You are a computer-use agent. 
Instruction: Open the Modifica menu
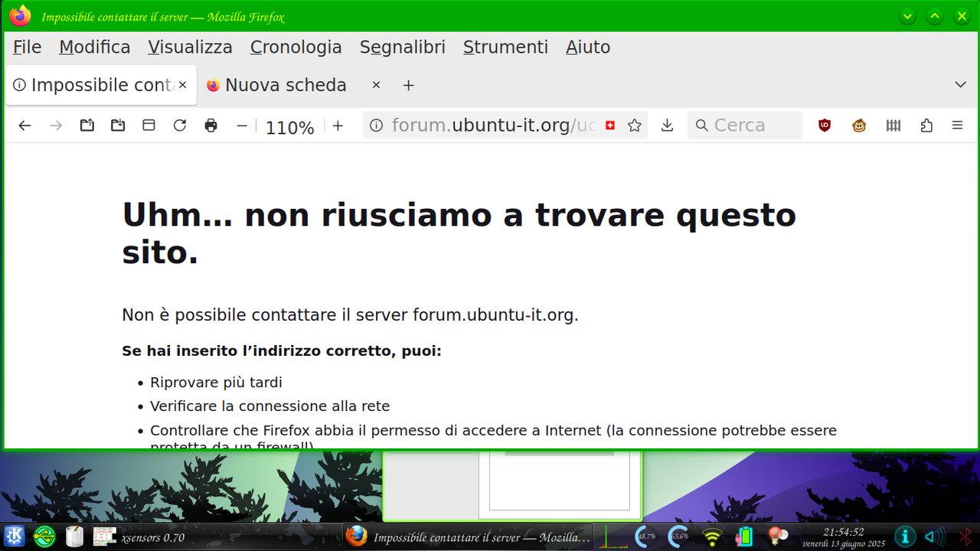pyautogui.click(x=95, y=47)
